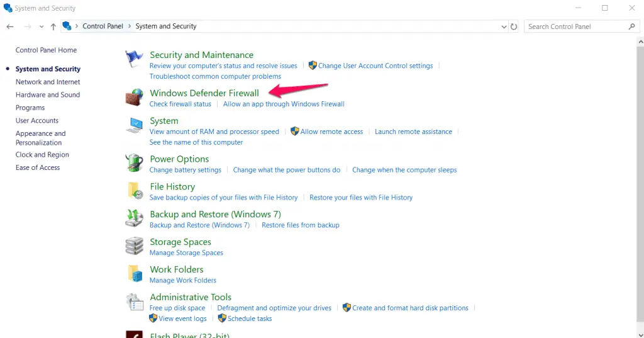Click the System computer icon

click(x=134, y=125)
